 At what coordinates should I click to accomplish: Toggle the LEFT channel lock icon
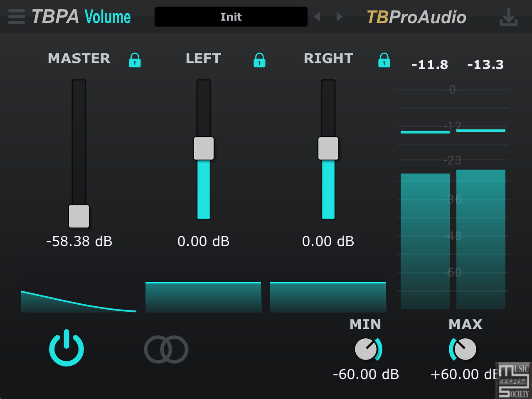[259, 60]
